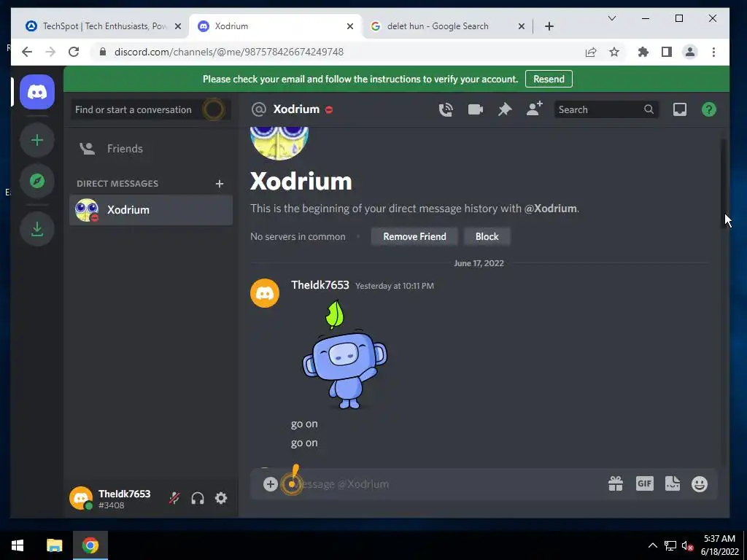Viewport: 747px width, 560px height.
Task: Add a server with the plus icon
Action: click(x=36, y=140)
